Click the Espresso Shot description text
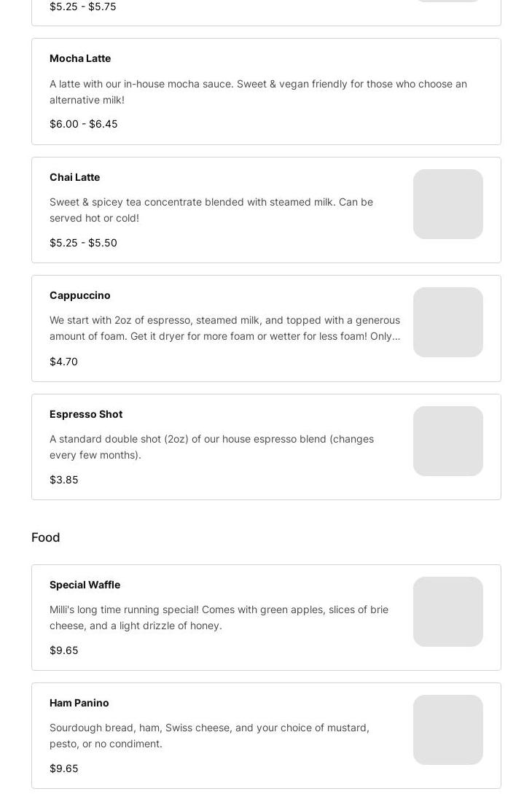Viewport: 532px width, 794px height. [211, 447]
